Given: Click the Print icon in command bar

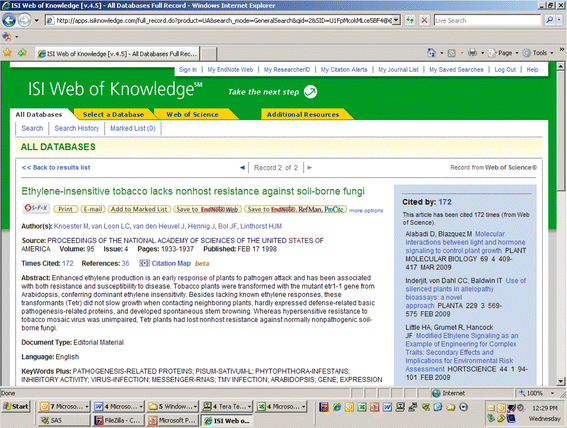Looking at the screenshot, I should tap(473, 53).
